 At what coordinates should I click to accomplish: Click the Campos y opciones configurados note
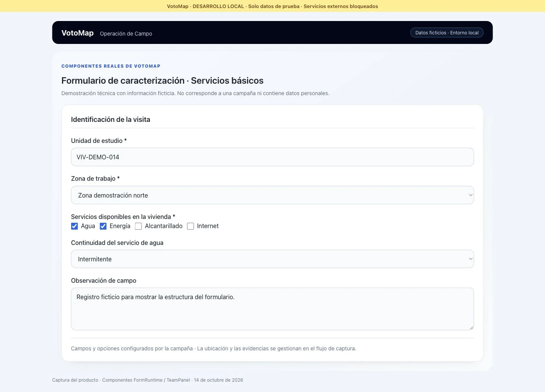[x=213, y=348]
